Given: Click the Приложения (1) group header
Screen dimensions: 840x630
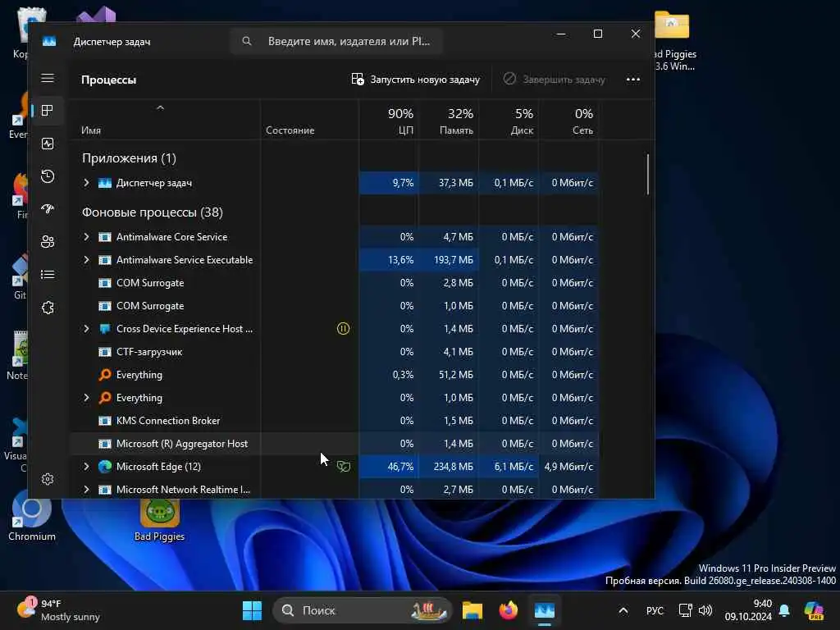Looking at the screenshot, I should [129, 158].
